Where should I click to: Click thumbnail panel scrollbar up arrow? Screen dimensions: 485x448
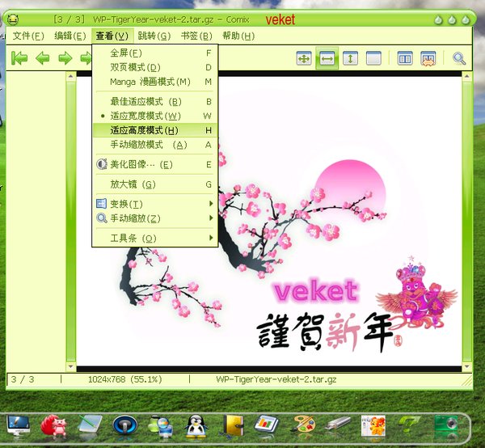point(71,76)
